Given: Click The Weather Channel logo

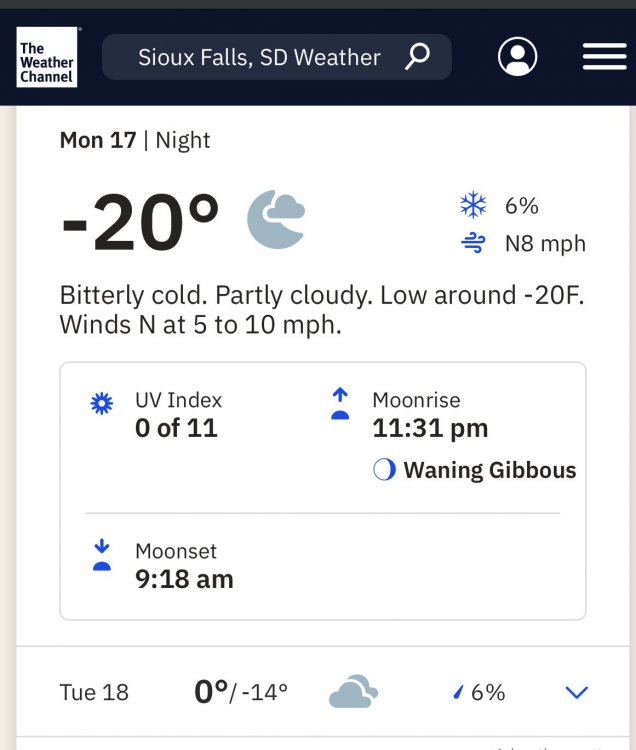Looking at the screenshot, I should (46, 56).
